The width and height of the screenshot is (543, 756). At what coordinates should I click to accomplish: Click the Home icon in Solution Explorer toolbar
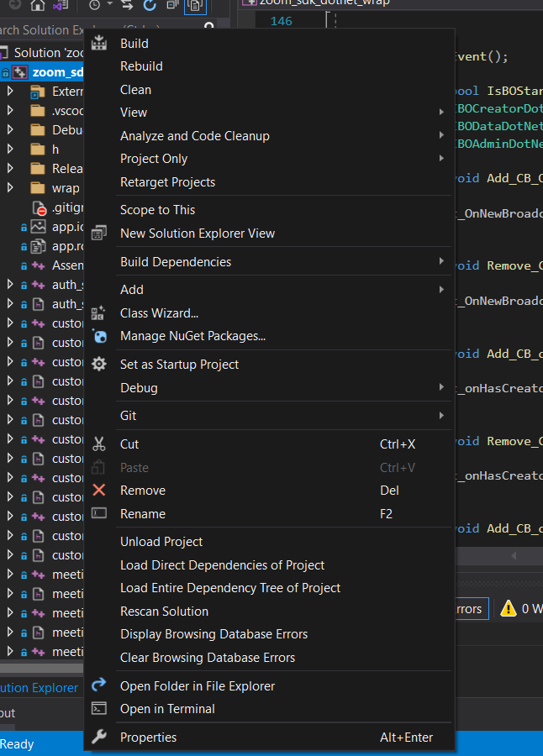pos(38,5)
